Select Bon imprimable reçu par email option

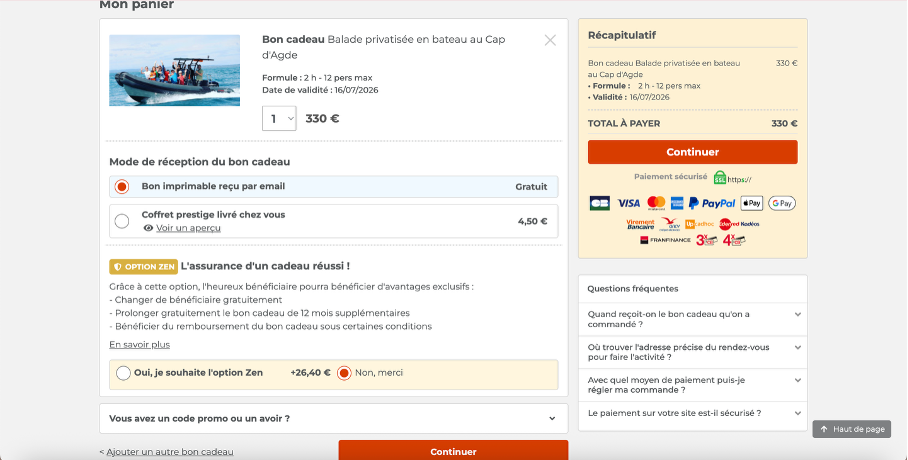click(122, 187)
